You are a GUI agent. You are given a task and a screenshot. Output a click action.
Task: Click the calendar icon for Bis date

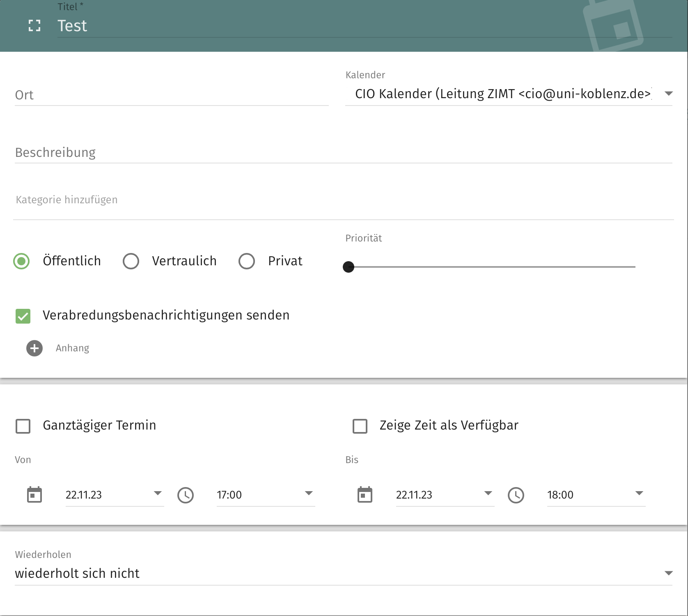tap(365, 495)
